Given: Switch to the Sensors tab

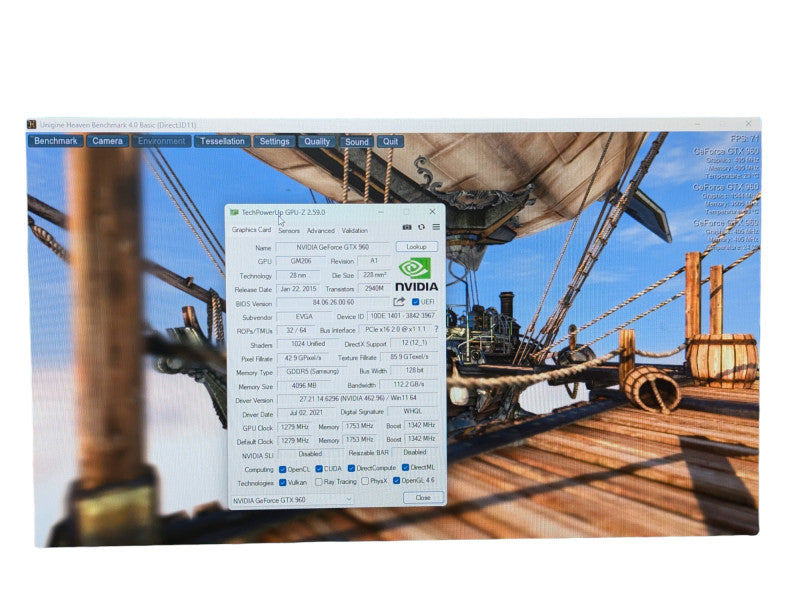Looking at the screenshot, I should tap(289, 231).
